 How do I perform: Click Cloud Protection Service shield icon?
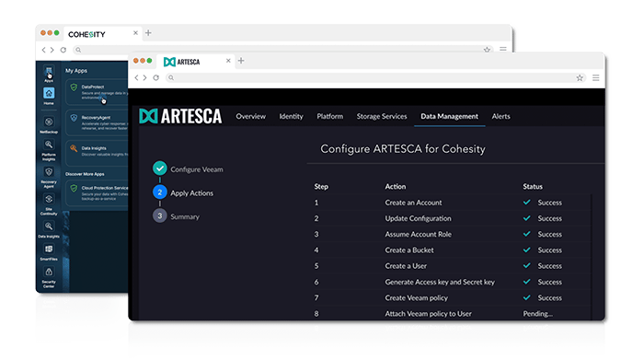click(74, 188)
